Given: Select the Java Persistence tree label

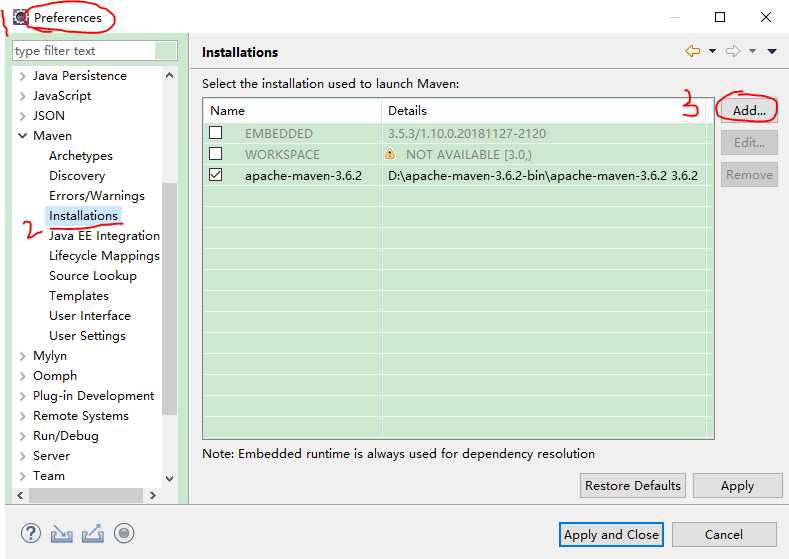Looking at the screenshot, I should point(80,76).
